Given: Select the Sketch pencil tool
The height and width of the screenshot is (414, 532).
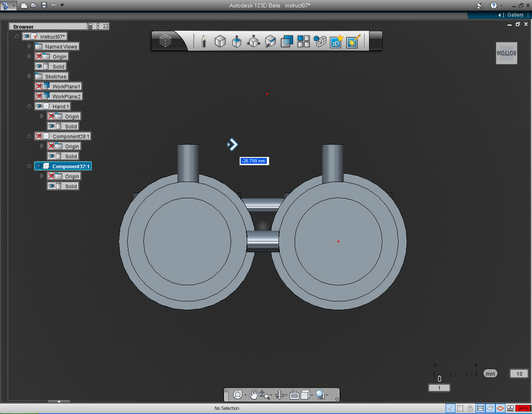Looking at the screenshot, I should [x=204, y=41].
